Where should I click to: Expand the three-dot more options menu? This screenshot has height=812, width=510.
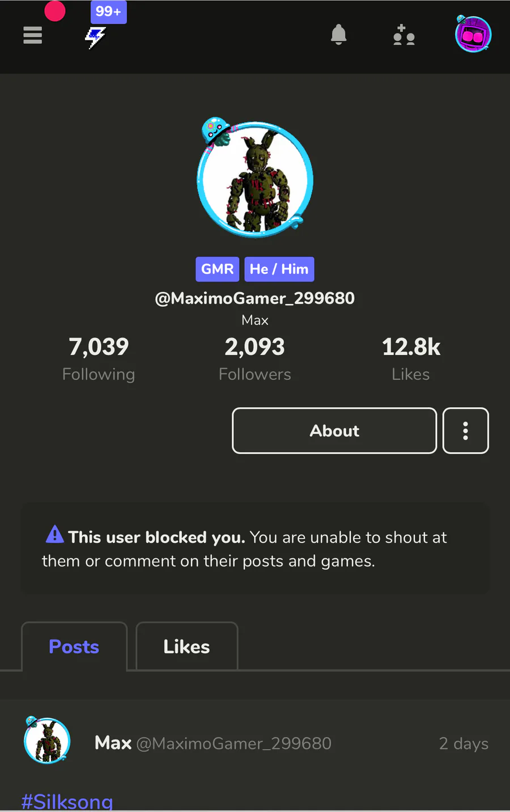click(465, 431)
